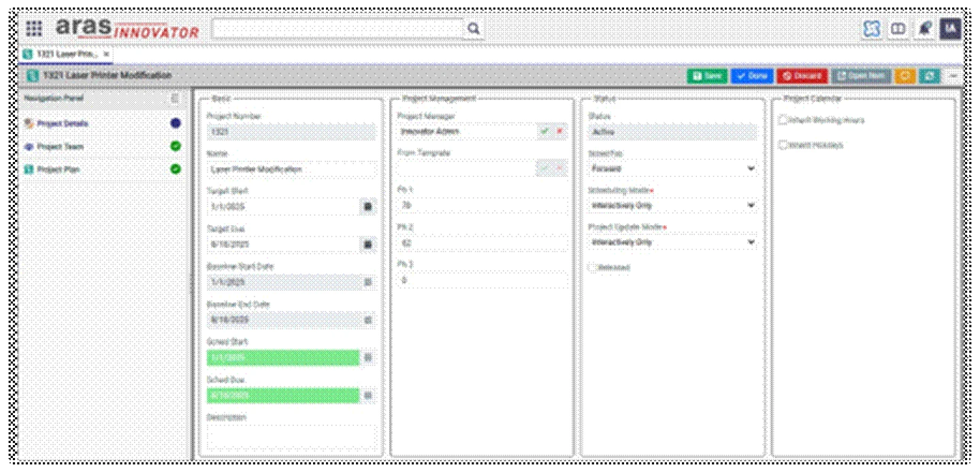Click Project Team green check icon
This screenshot has width=980, height=473.
pos(176,146)
